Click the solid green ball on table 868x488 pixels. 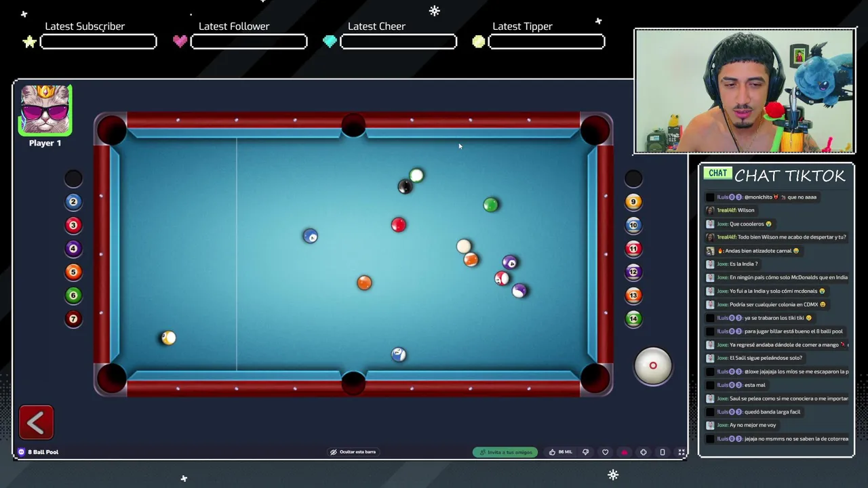(x=491, y=205)
